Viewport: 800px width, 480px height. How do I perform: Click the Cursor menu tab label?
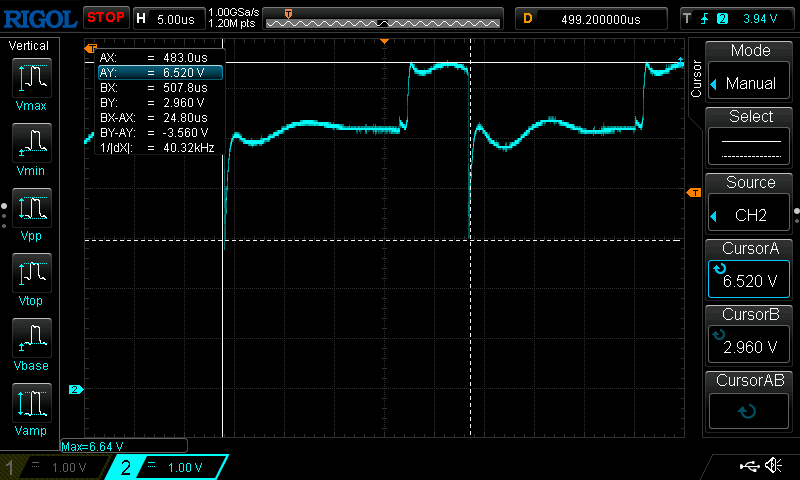(695, 78)
